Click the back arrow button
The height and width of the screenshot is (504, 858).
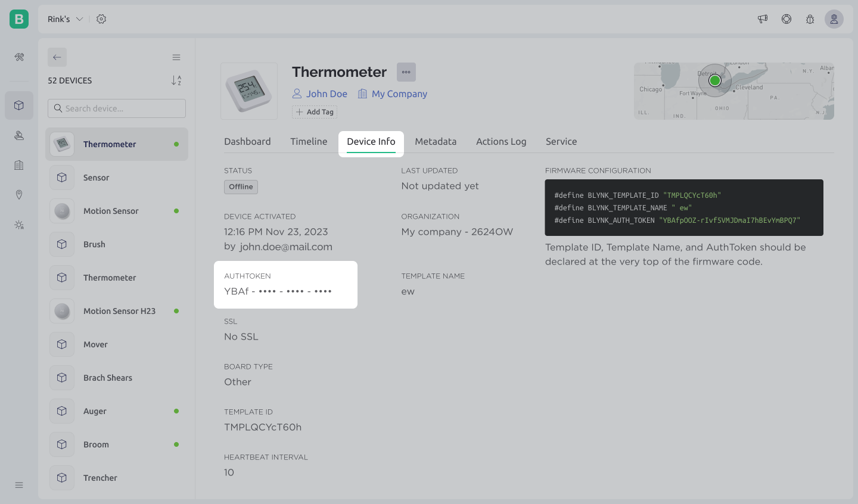[57, 57]
